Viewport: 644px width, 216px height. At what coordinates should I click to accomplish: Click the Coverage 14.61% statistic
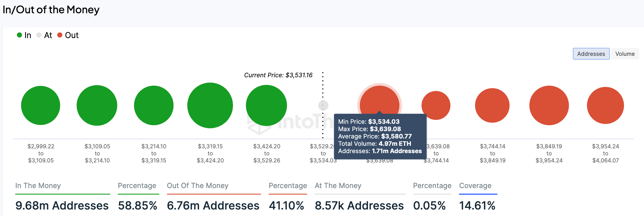[477, 206]
